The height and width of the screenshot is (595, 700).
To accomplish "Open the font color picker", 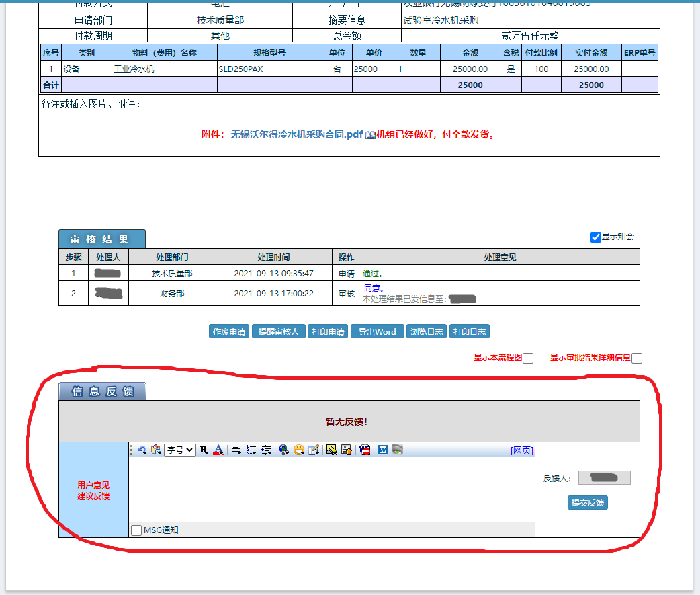I will coord(218,450).
